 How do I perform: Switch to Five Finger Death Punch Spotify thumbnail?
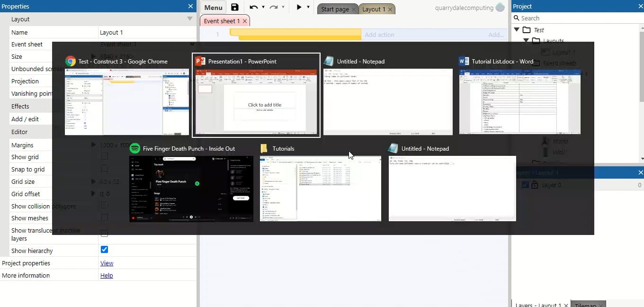[191, 189]
